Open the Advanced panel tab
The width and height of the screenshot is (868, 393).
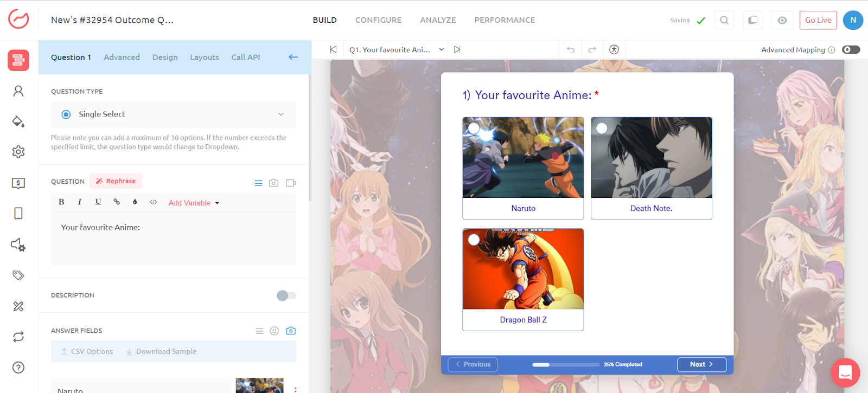[122, 57]
